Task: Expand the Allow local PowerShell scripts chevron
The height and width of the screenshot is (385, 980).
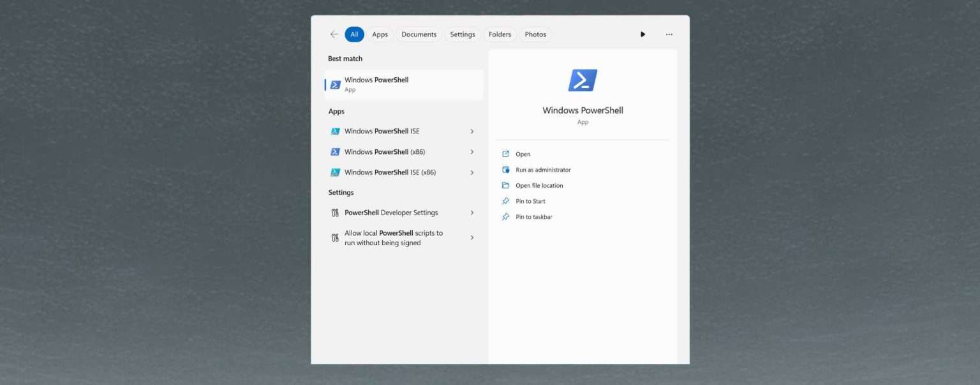Action: 472,238
